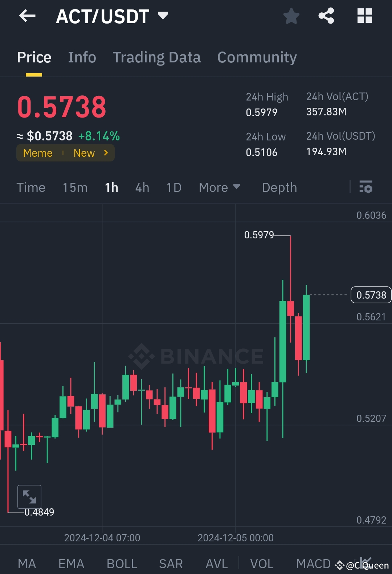
Task: Expand the More timeframes dropdown
Action: [x=219, y=188]
